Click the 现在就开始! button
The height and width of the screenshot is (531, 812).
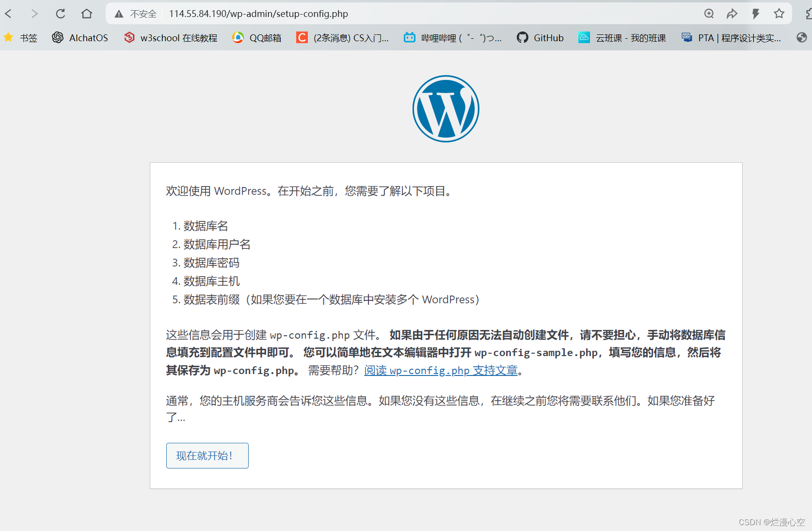[207, 455]
